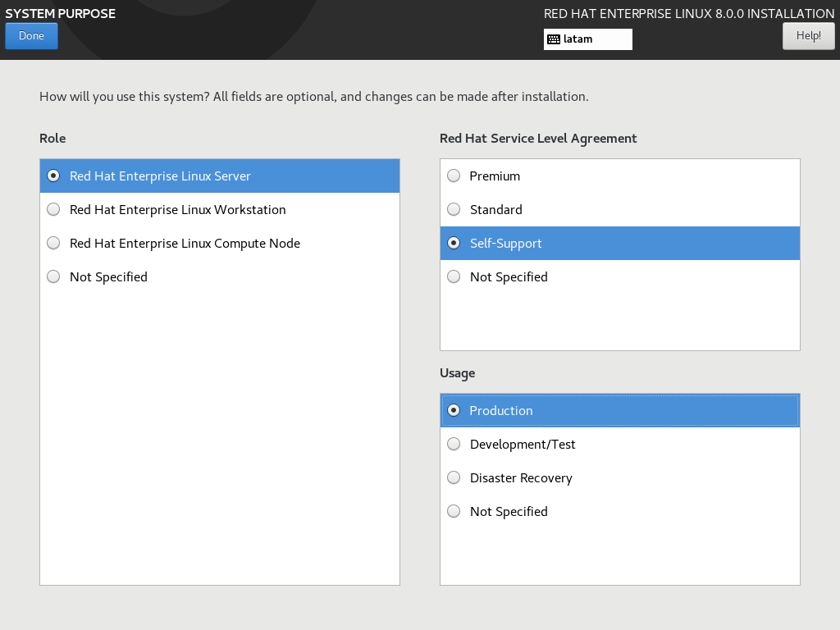Select Production usage option
This screenshot has height=630, width=840.
[x=501, y=411]
